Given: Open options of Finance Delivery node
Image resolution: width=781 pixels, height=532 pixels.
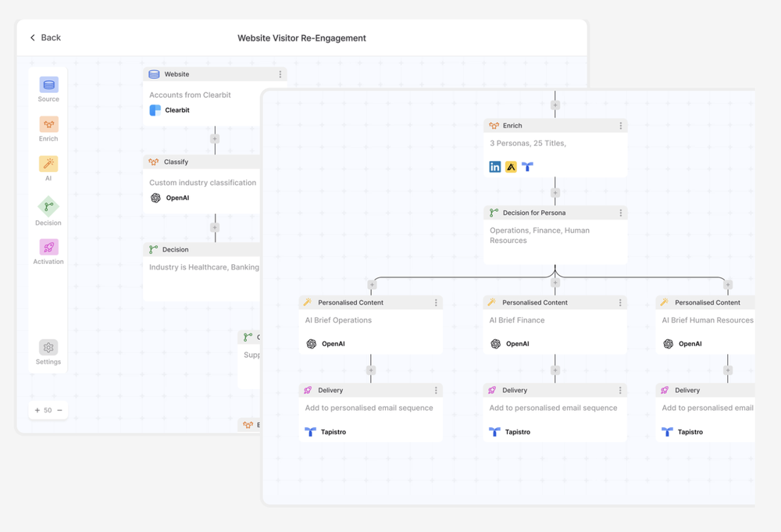Looking at the screenshot, I should tap(620, 390).
